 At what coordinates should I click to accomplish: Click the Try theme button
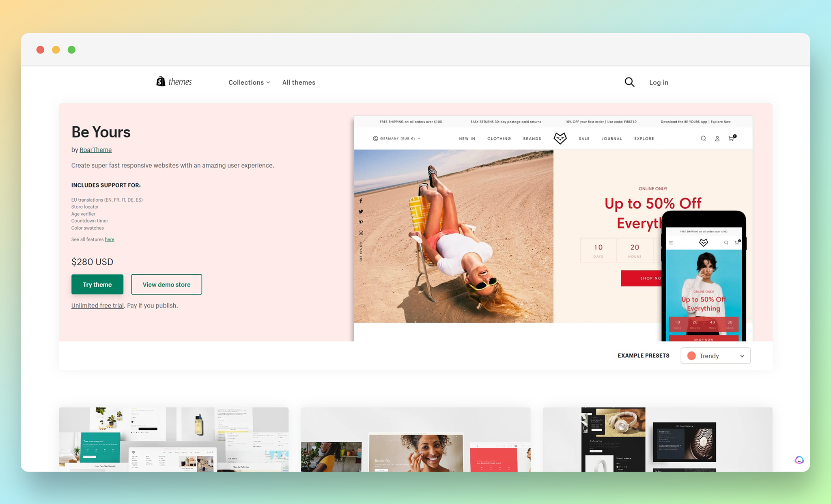pos(97,284)
